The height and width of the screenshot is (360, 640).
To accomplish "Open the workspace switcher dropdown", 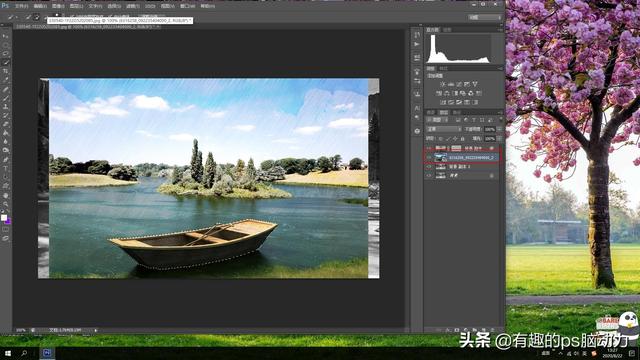I will tap(485, 17).
